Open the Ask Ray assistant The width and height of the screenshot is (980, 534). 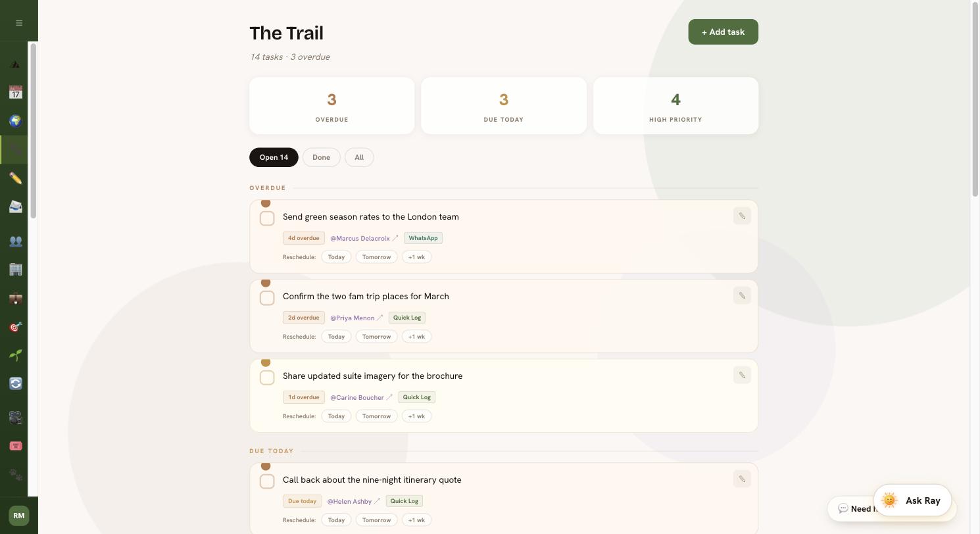[912, 500]
